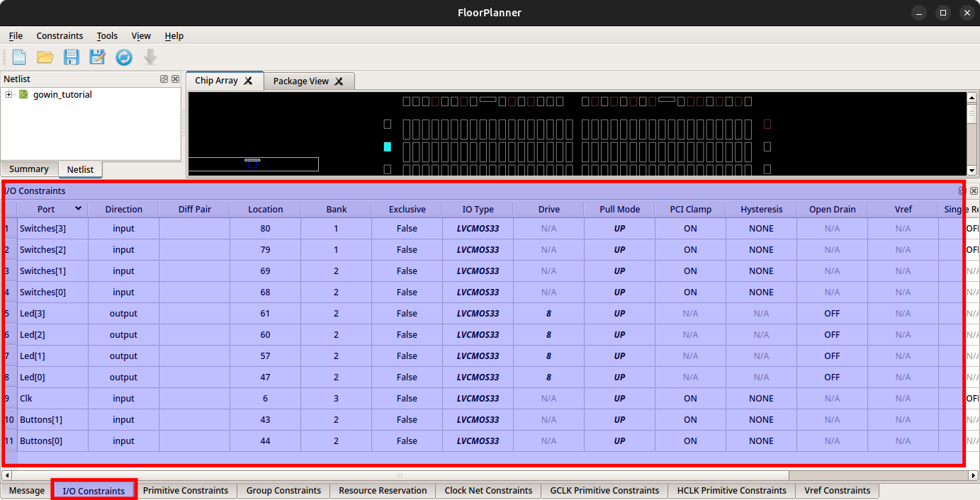The height and width of the screenshot is (500, 980).
Task: Open a file via folder icon
Action: point(45,57)
